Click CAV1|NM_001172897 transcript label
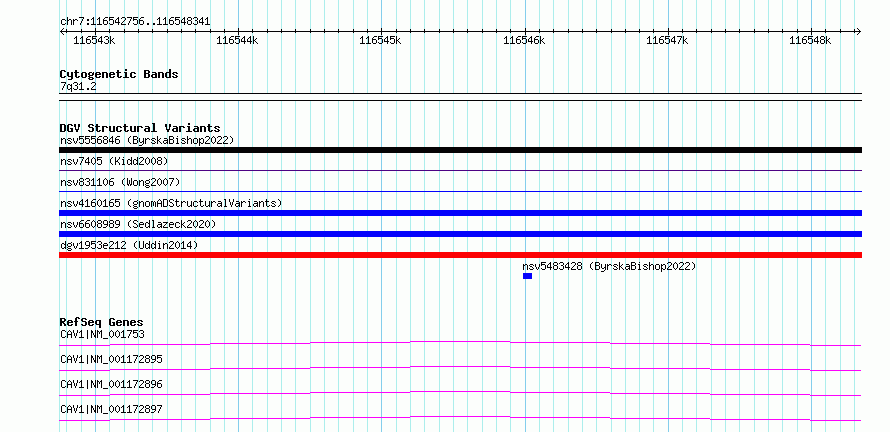 111,409
